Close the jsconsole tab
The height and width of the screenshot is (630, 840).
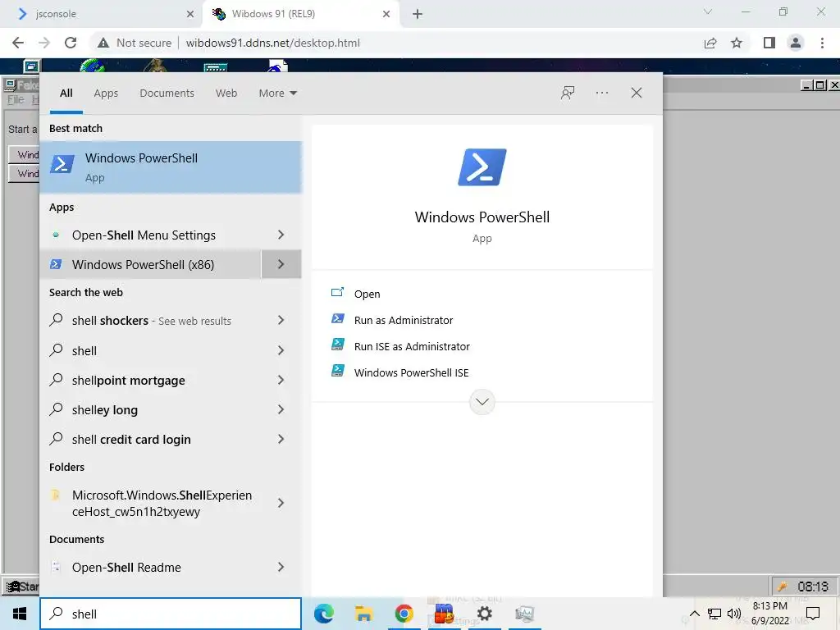click(x=190, y=14)
